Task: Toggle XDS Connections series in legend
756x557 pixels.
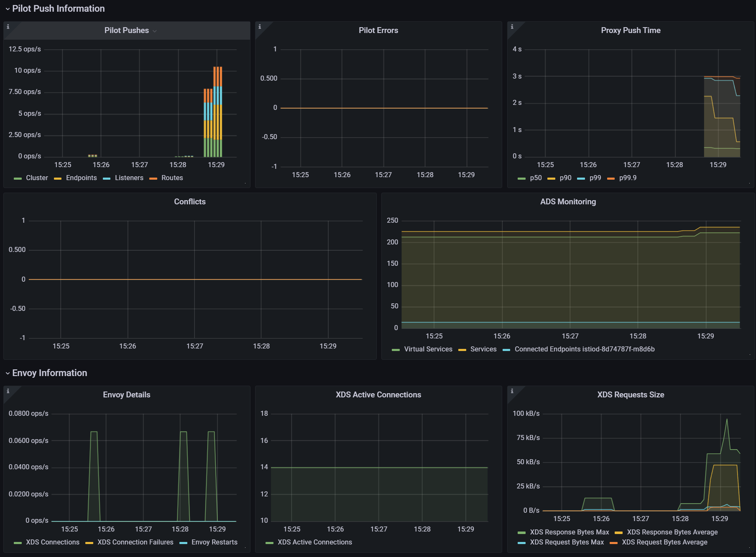Action: coord(53,542)
